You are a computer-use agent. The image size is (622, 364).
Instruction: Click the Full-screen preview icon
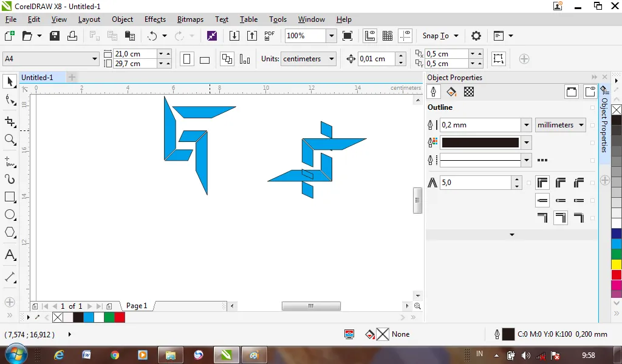coord(347,36)
